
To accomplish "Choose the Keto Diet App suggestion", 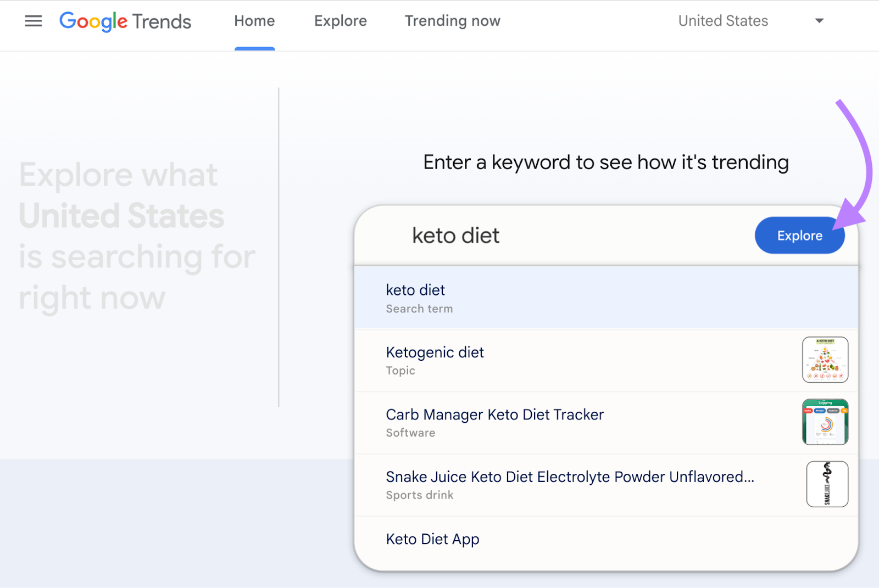I will click(x=549, y=539).
